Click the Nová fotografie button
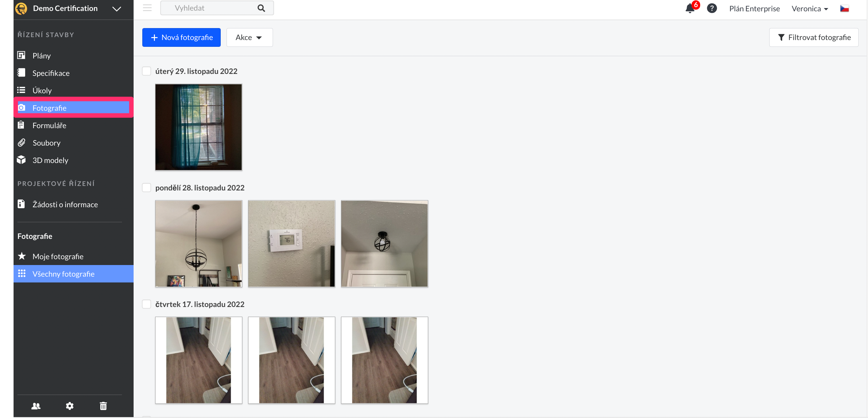 pos(181,37)
